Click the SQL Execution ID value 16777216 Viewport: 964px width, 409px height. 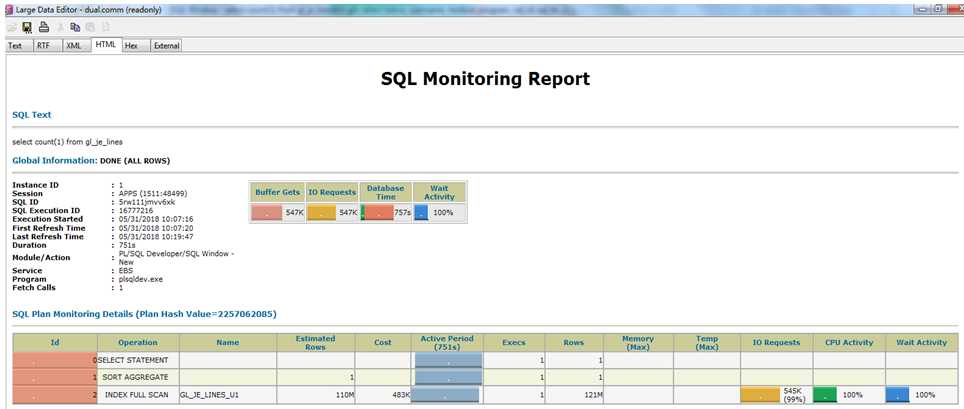click(136, 210)
